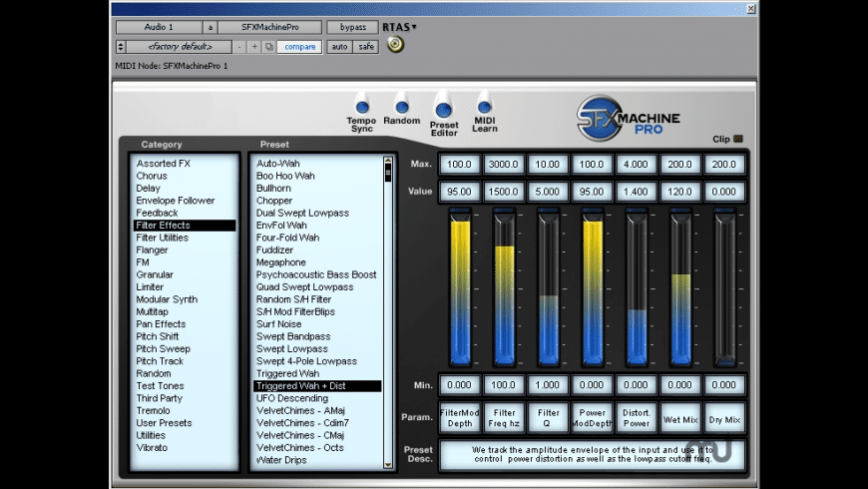The width and height of the screenshot is (868, 489).
Task: Open the Audio 1 track selector
Action: tap(158, 27)
